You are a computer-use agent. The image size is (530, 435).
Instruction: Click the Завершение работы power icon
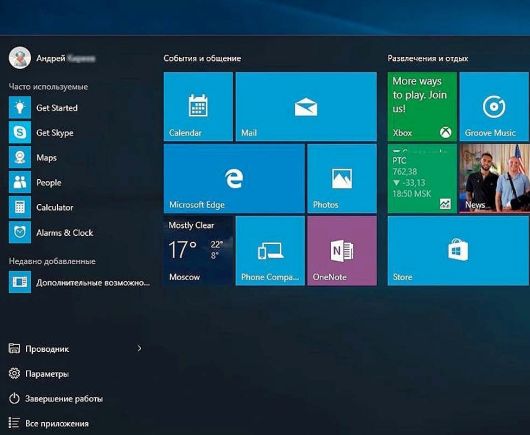pos(14,398)
